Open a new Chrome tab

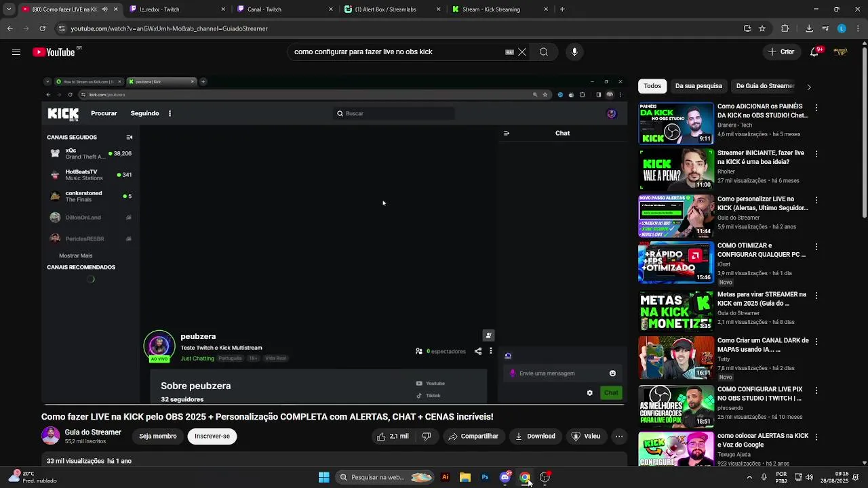click(562, 9)
